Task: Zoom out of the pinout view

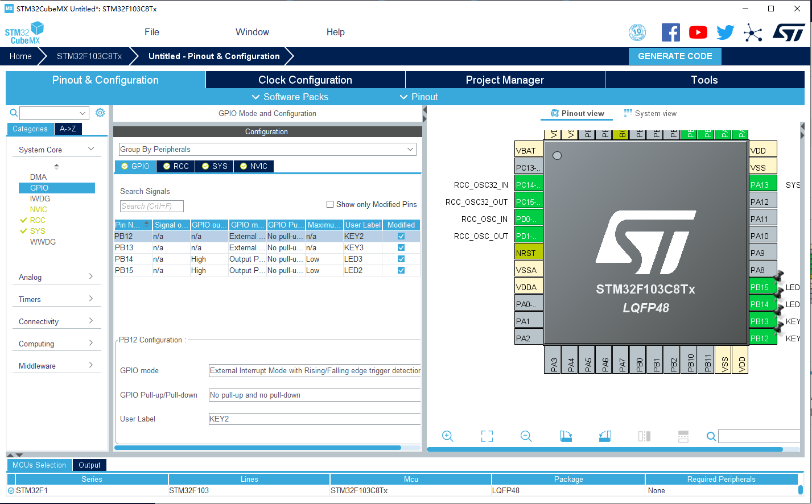Action: click(526, 436)
